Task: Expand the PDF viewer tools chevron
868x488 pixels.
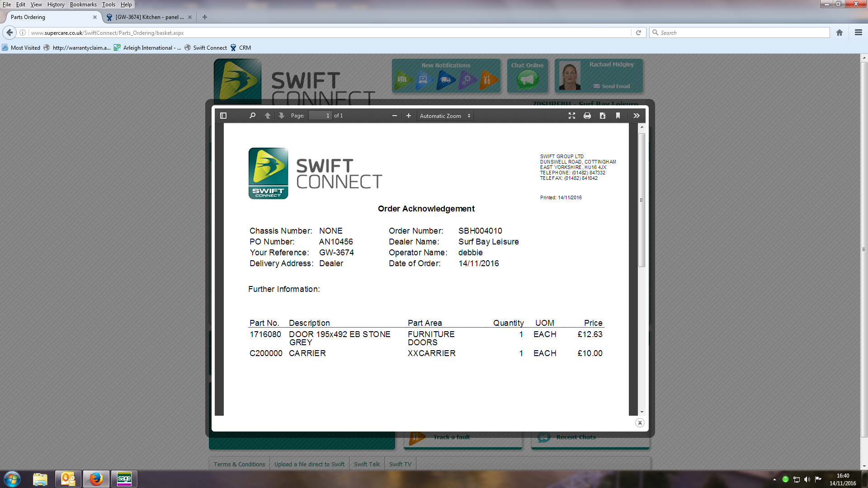Action: click(x=637, y=116)
